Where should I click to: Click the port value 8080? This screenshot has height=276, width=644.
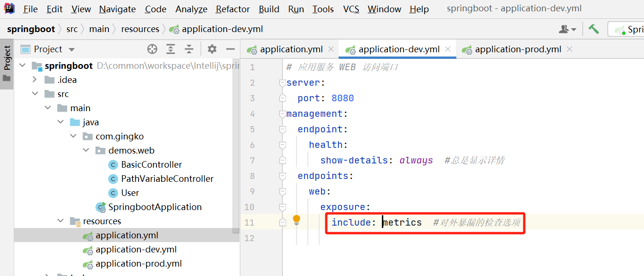(343, 98)
